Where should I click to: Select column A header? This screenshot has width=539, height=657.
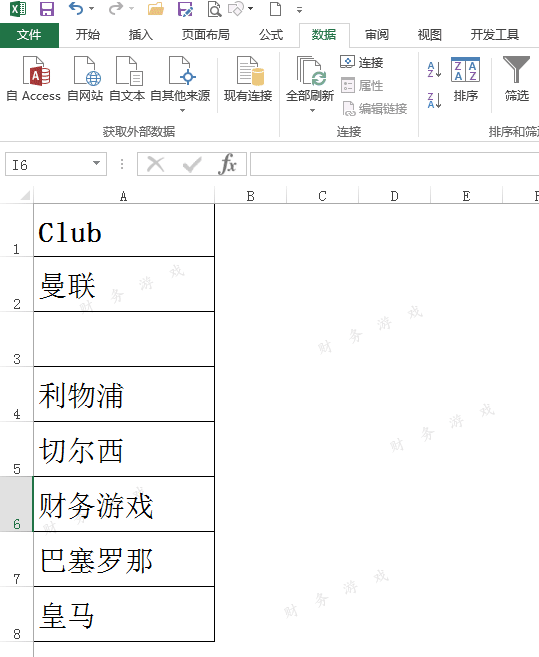click(x=124, y=196)
